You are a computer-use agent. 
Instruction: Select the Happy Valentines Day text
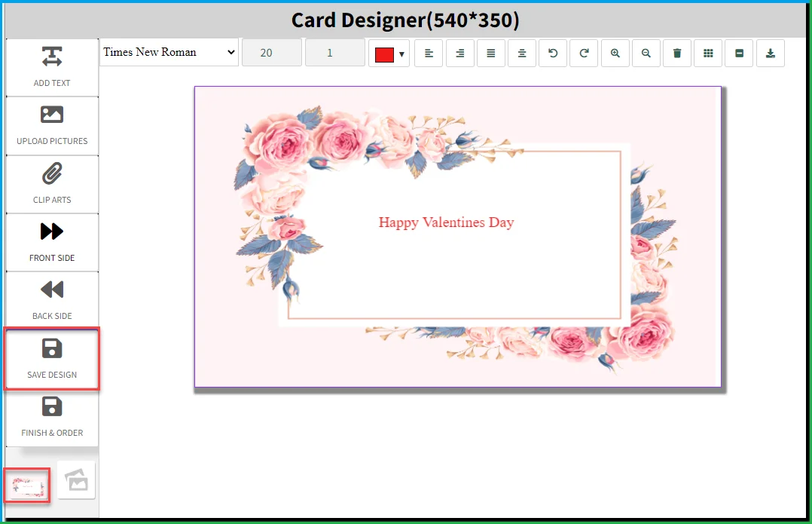[x=447, y=223]
